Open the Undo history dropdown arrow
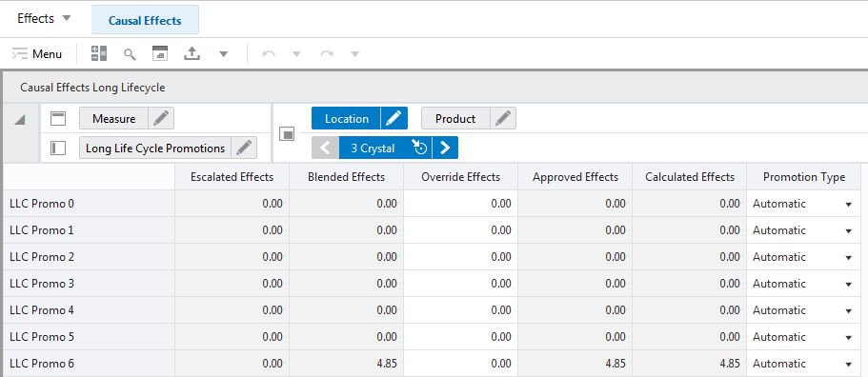This screenshot has width=868, height=377. pyautogui.click(x=296, y=54)
